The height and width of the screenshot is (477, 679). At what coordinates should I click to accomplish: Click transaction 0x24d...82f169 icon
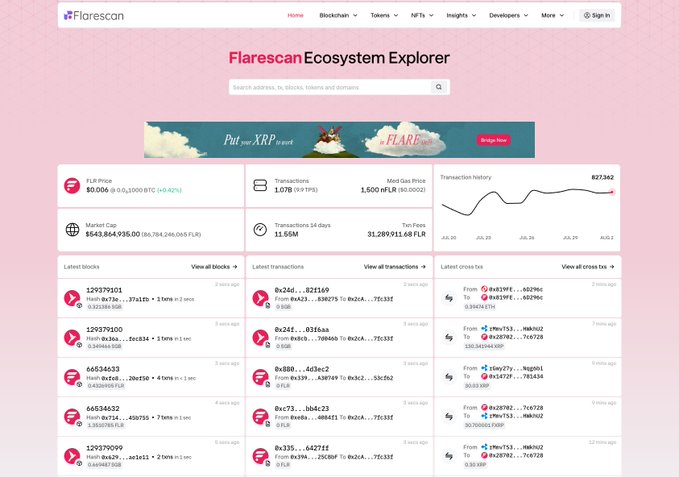[260, 298]
